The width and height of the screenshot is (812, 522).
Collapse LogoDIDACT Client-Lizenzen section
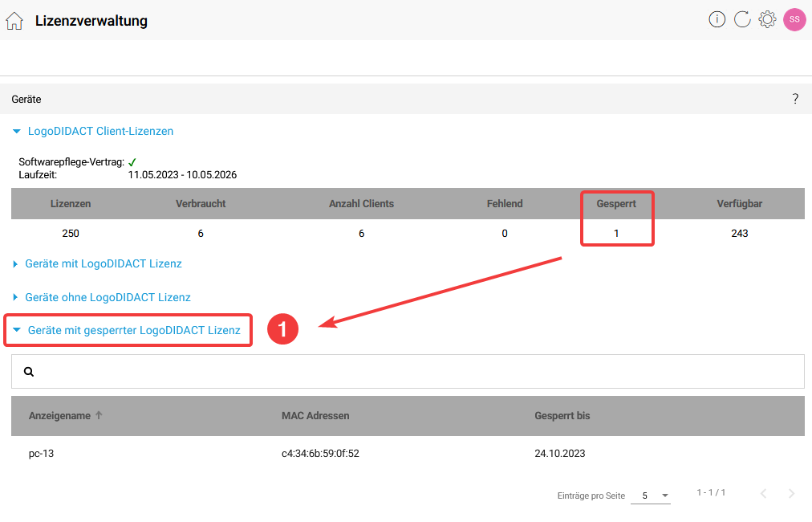(x=93, y=132)
